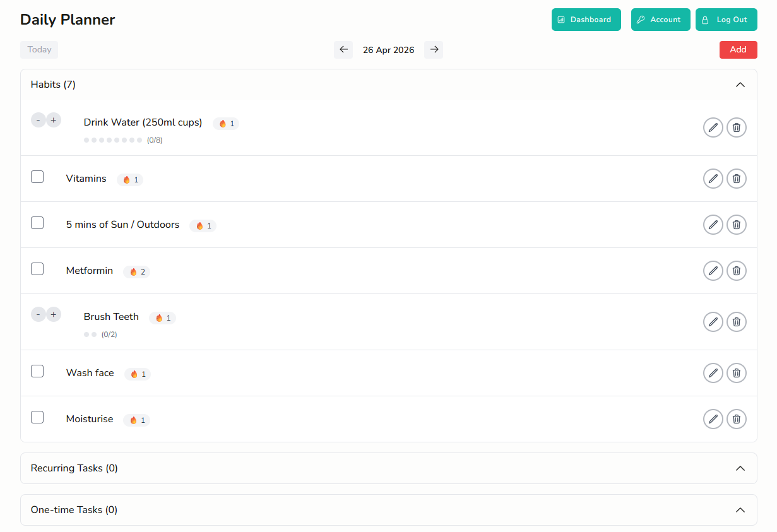Click the Moisturise habit name
Image resolution: width=777 pixels, height=532 pixels.
[x=90, y=419]
